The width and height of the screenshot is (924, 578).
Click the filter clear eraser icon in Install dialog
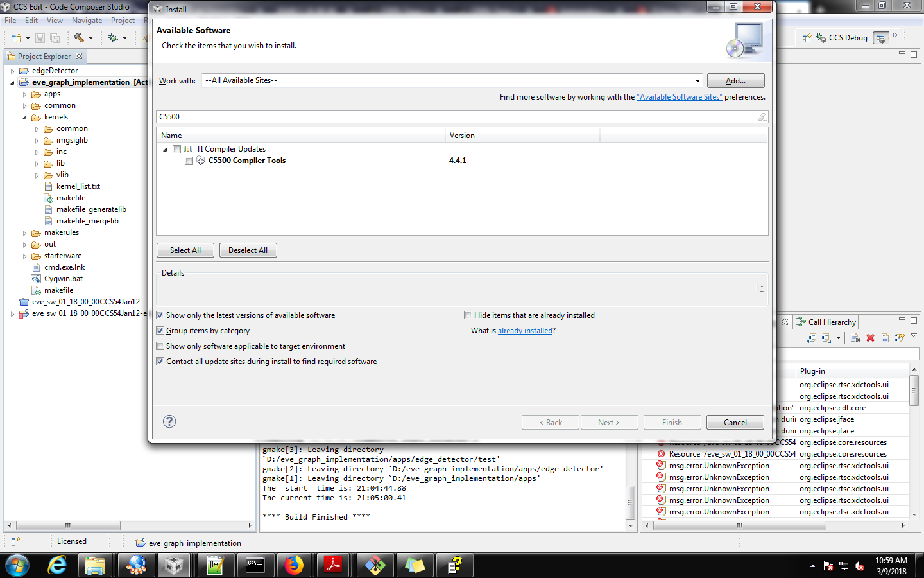tap(762, 117)
